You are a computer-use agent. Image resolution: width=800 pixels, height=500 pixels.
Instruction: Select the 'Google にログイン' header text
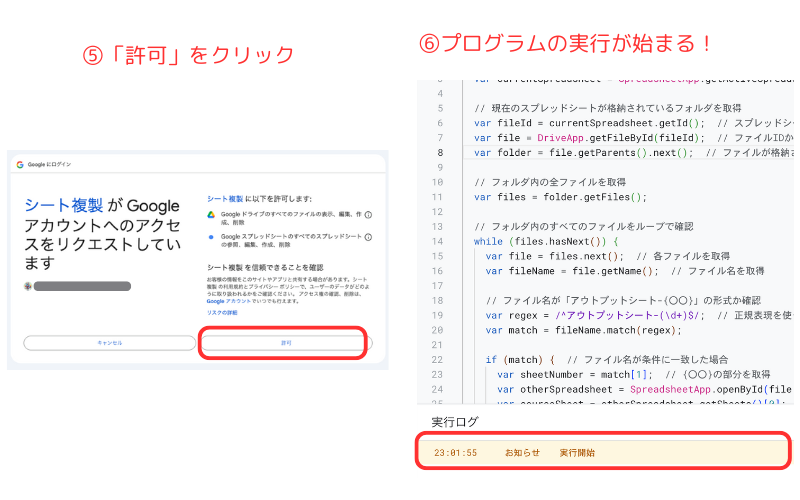[x=49, y=164]
